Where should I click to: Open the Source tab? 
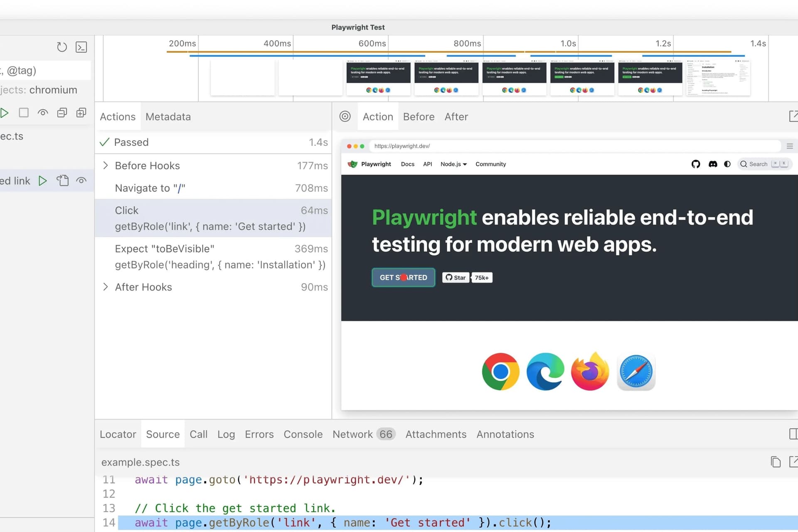pyautogui.click(x=163, y=434)
